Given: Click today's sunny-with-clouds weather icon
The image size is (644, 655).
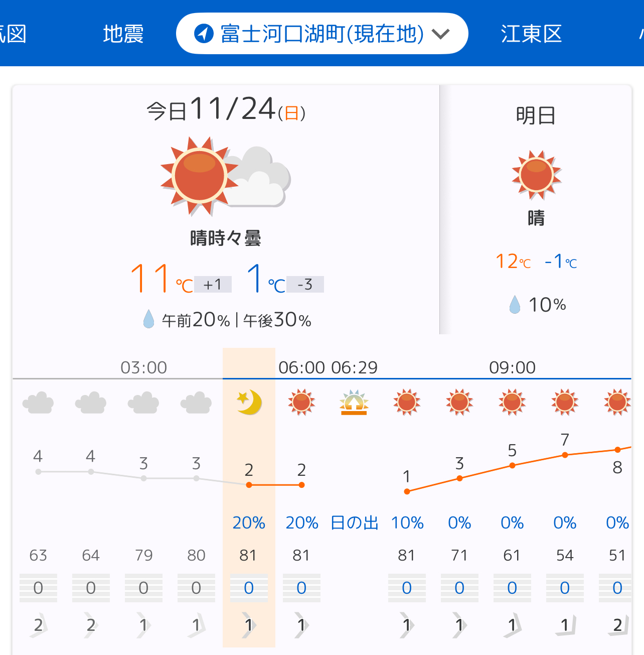Looking at the screenshot, I should 225,176.
